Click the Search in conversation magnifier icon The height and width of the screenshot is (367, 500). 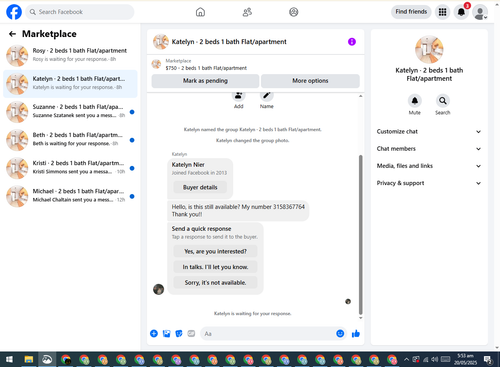point(443,101)
